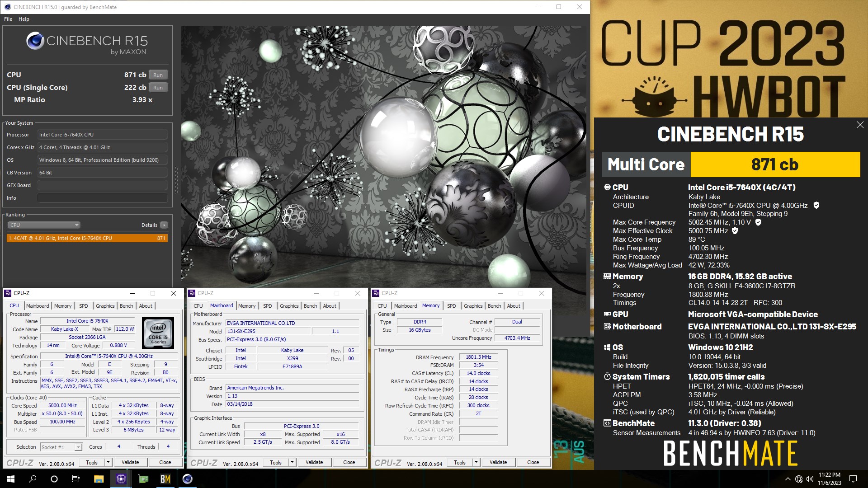Open the File menu in Cinebench

(8, 19)
